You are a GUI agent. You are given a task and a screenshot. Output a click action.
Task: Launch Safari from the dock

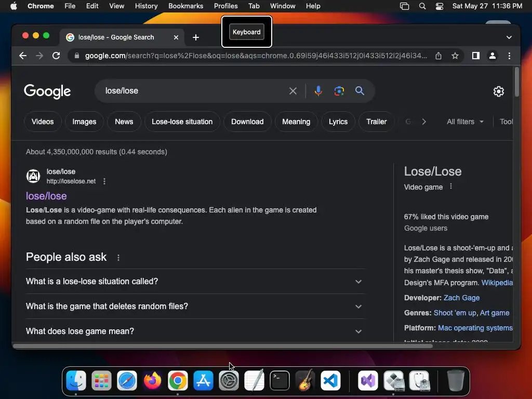127,381
